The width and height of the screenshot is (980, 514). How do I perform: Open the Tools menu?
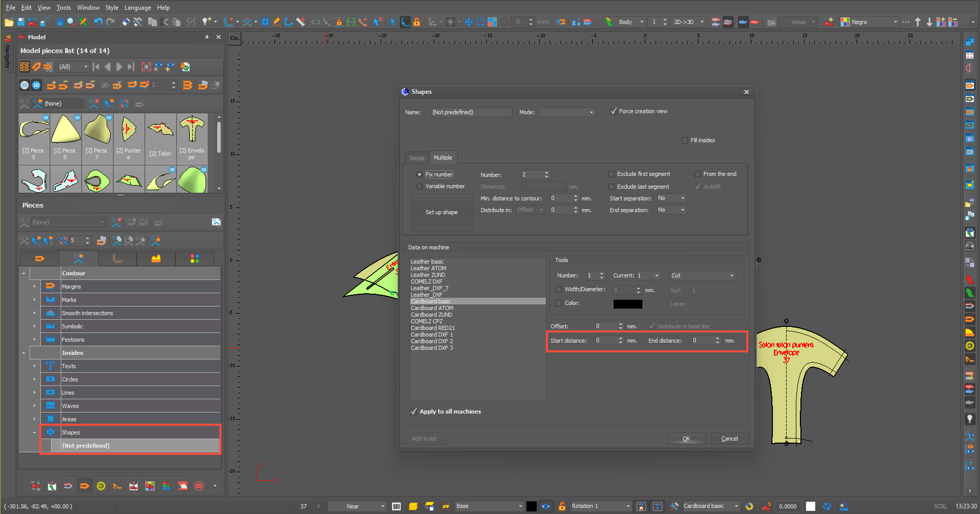63,8
